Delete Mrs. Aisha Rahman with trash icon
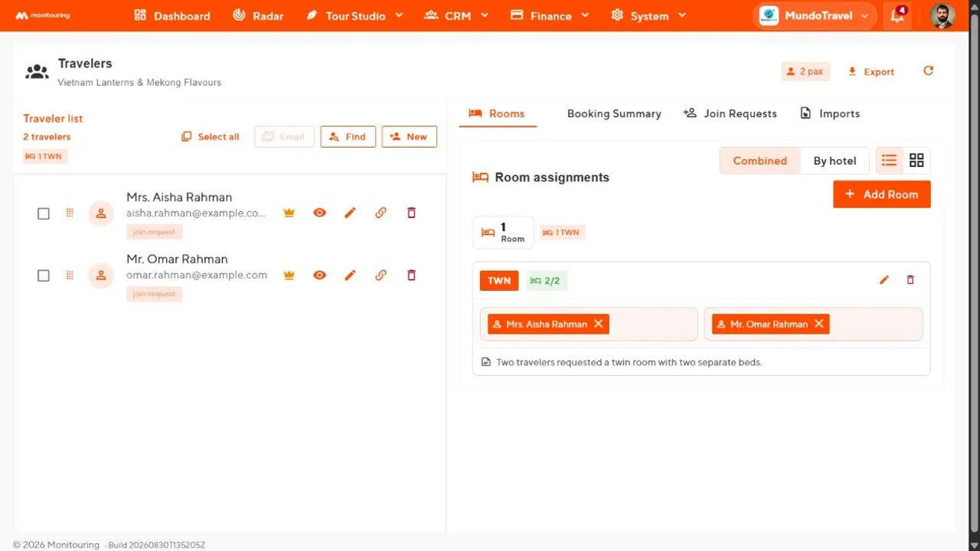The image size is (980, 551). (411, 213)
